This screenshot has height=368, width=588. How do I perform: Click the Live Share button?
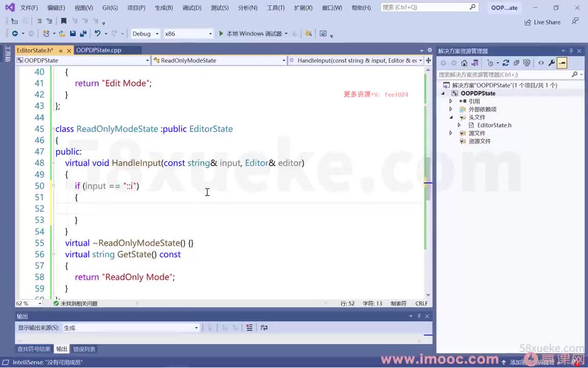pyautogui.click(x=542, y=22)
